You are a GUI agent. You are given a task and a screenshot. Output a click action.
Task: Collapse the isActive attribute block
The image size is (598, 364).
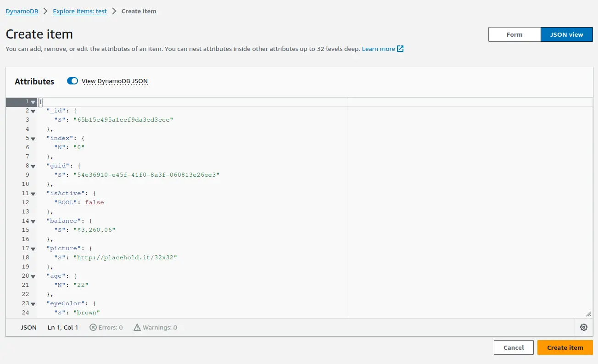[x=32, y=193]
